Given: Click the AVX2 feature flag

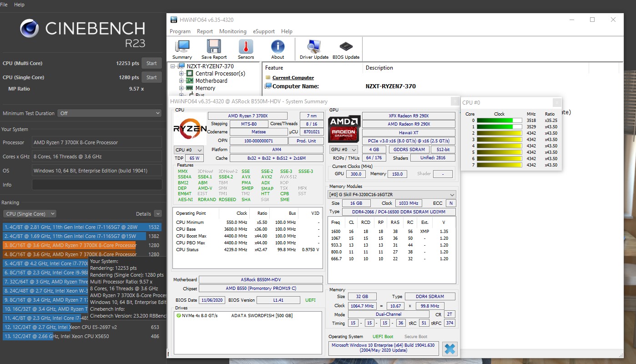Looking at the screenshot, I should (x=267, y=177).
